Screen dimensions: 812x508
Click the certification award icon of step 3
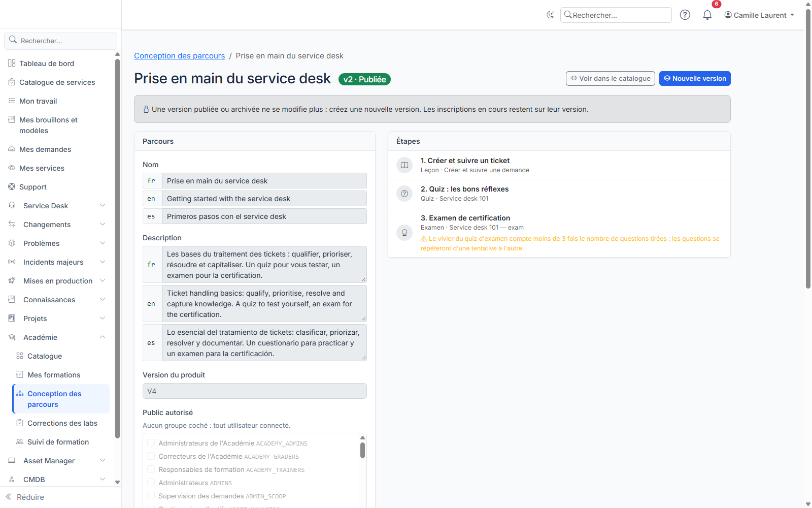[x=404, y=233]
